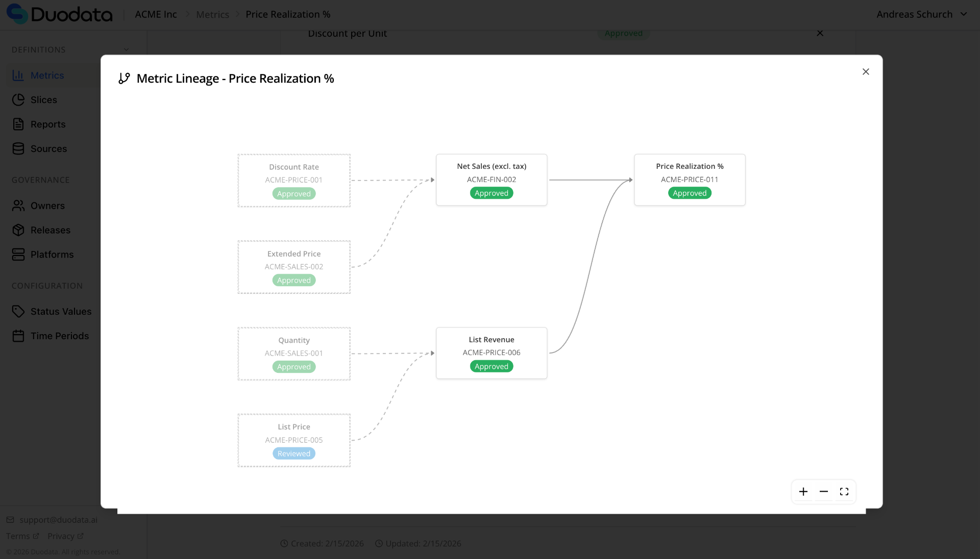Expand the fullscreen view of the lineage diagram
The width and height of the screenshot is (980, 559).
coord(844,491)
